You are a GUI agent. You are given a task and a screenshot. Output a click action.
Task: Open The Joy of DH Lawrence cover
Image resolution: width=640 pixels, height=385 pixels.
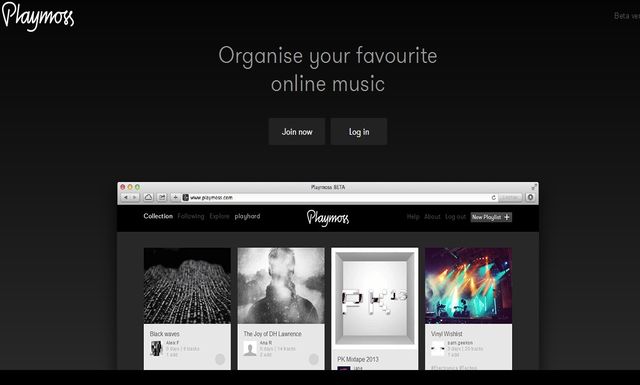[x=281, y=286]
